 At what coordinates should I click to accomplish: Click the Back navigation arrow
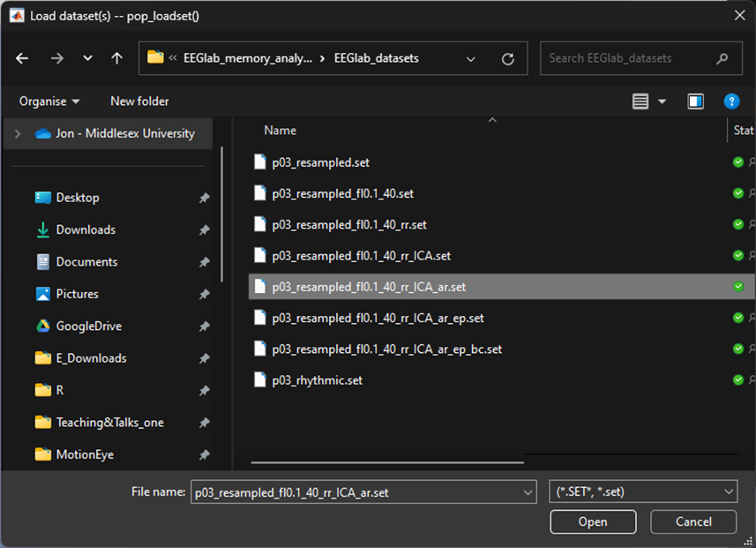[22, 58]
